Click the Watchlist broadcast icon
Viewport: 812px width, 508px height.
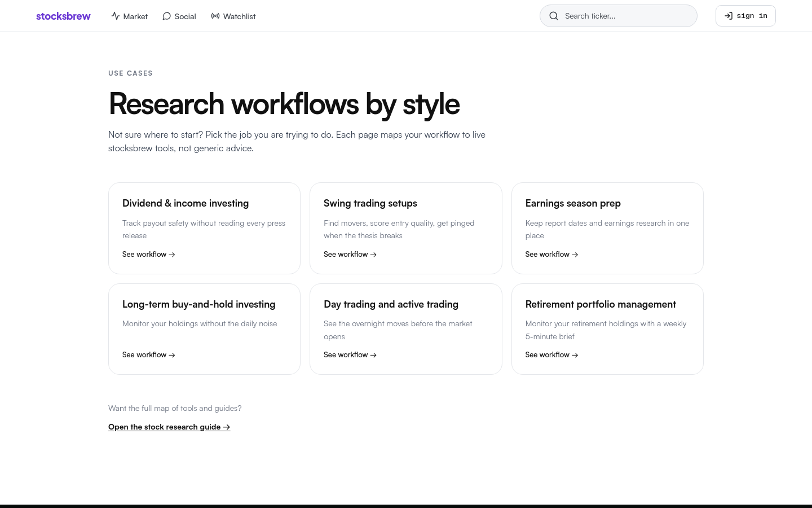(215, 16)
